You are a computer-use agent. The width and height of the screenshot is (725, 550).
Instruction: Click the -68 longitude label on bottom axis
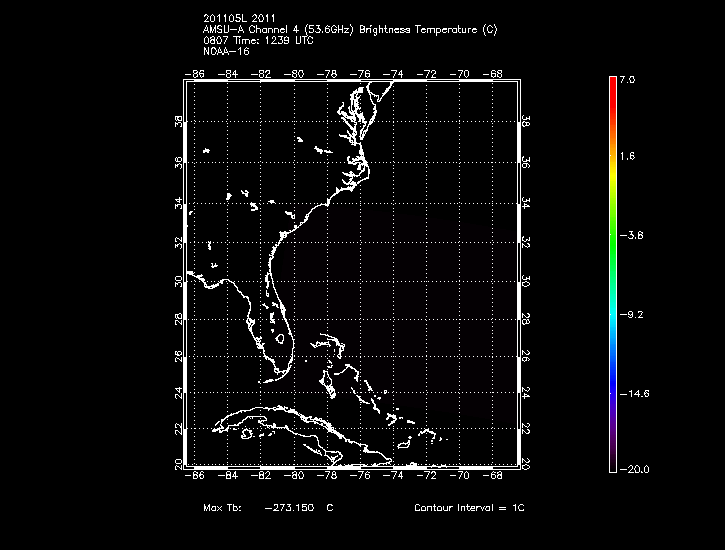493,475
